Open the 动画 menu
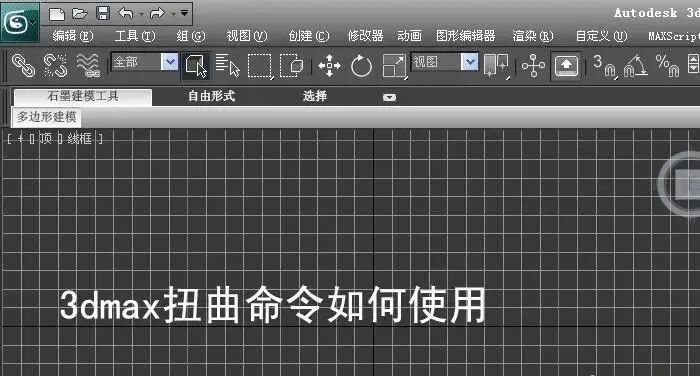 tap(409, 36)
